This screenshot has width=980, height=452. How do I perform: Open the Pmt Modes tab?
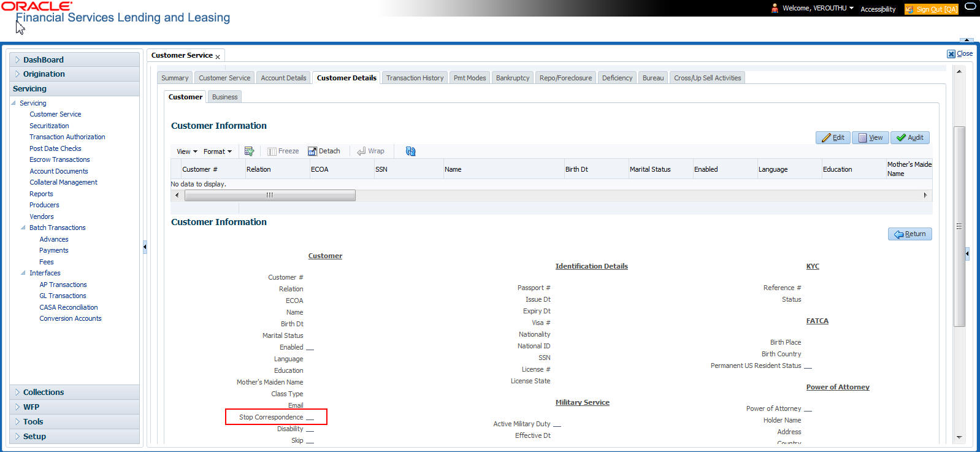(x=470, y=78)
